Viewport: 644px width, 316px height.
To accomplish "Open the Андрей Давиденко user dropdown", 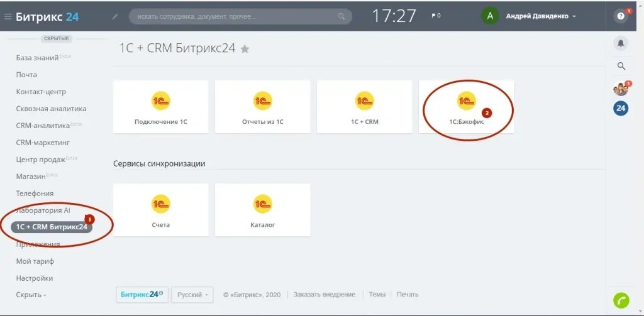I will (x=540, y=16).
